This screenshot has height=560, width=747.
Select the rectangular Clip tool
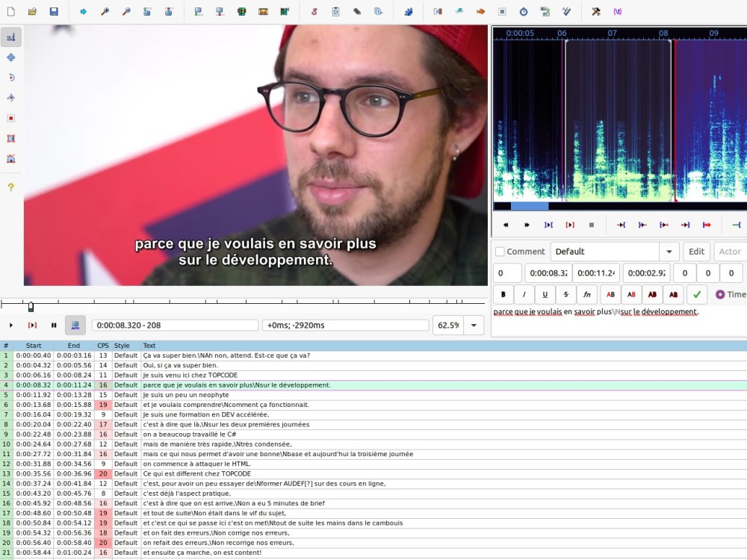coord(11,139)
